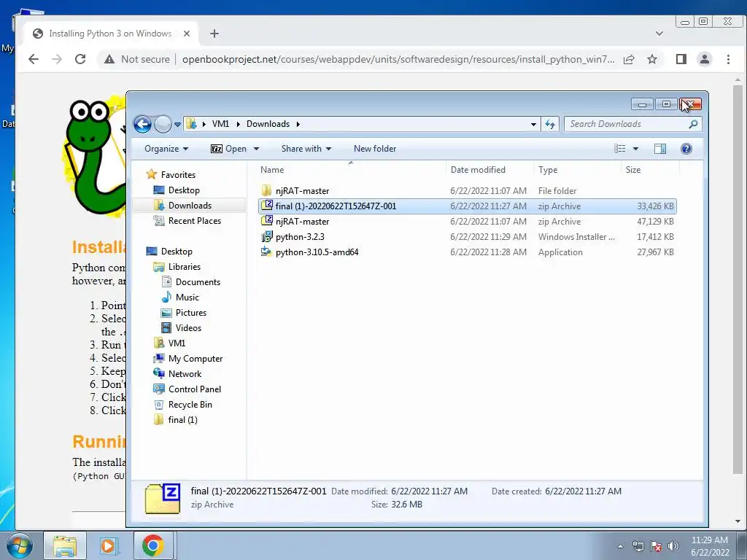Click the taskbar volume speaker icon

click(673, 546)
